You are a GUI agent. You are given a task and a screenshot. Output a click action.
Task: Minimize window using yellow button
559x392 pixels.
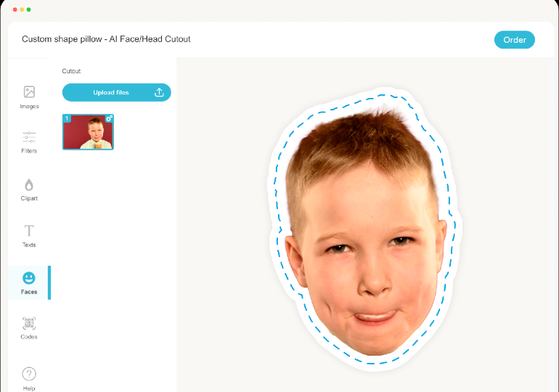coord(22,9)
